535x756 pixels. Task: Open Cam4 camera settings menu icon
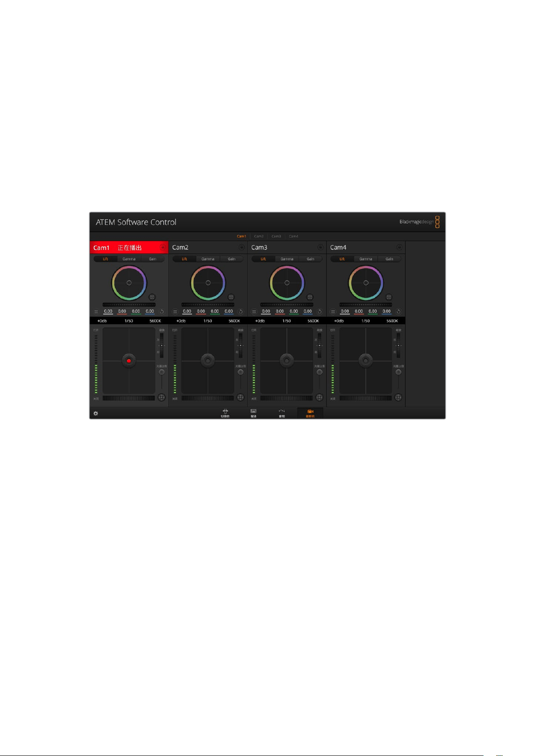[x=333, y=311]
